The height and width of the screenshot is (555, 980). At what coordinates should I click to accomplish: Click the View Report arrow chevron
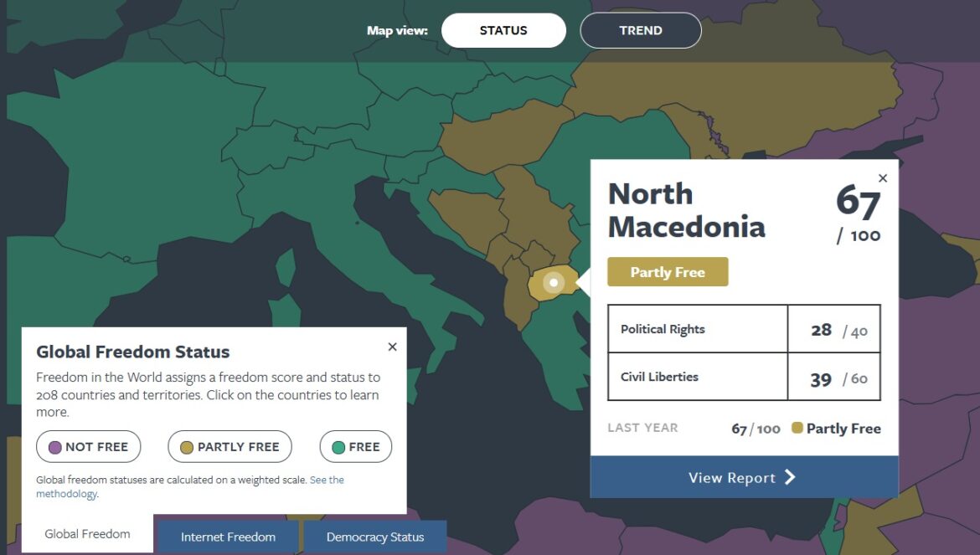(790, 477)
